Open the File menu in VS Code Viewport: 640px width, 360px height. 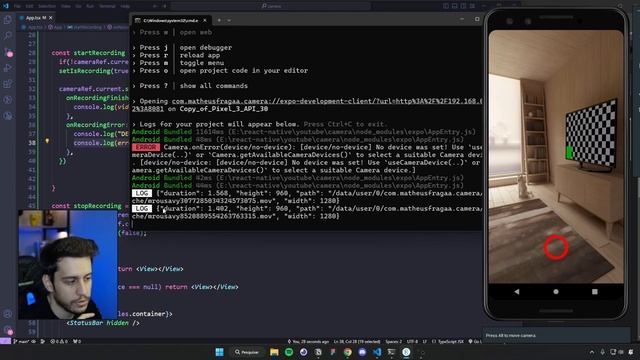pyautogui.click(x=17, y=6)
